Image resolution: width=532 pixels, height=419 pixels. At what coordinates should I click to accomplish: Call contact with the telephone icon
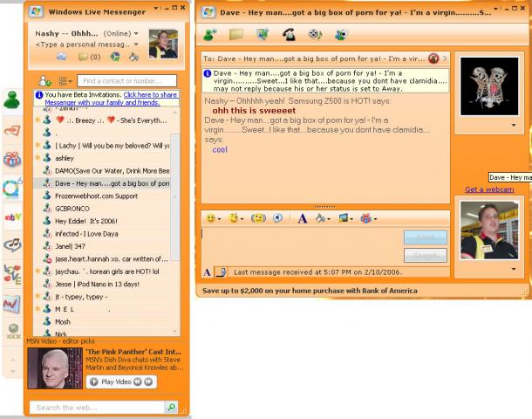289,34
